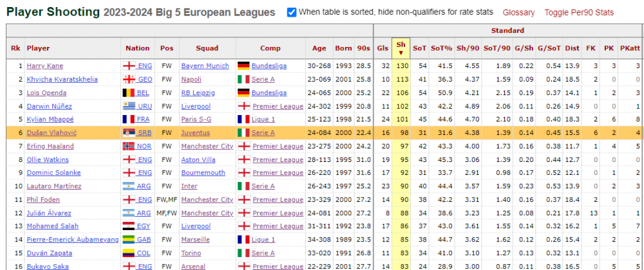Viewport: 644px width, 270px height.
Task: Click Uruguay flag in Darwin Núñez row
Action: coord(129,107)
